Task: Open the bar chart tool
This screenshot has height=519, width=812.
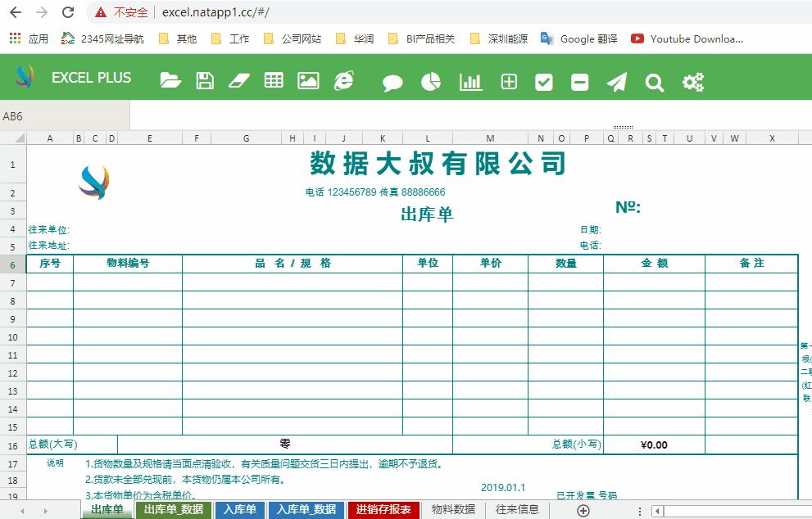Action: pos(470,80)
